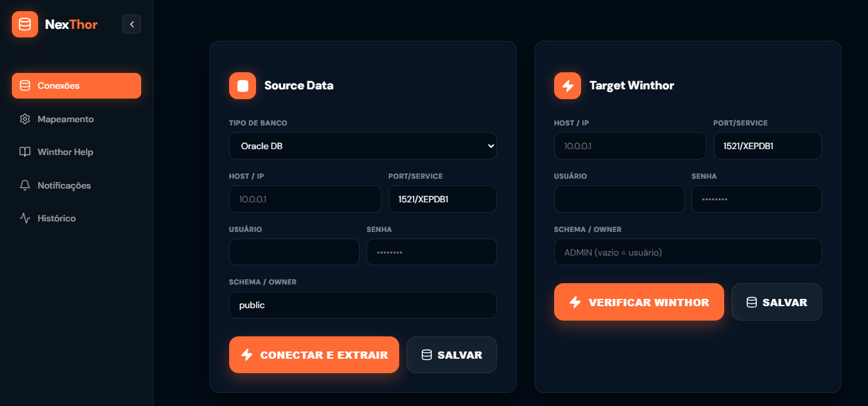Focus the Source Data Port/Service field
Image resolution: width=868 pixels, height=406 pixels.
pyautogui.click(x=443, y=199)
